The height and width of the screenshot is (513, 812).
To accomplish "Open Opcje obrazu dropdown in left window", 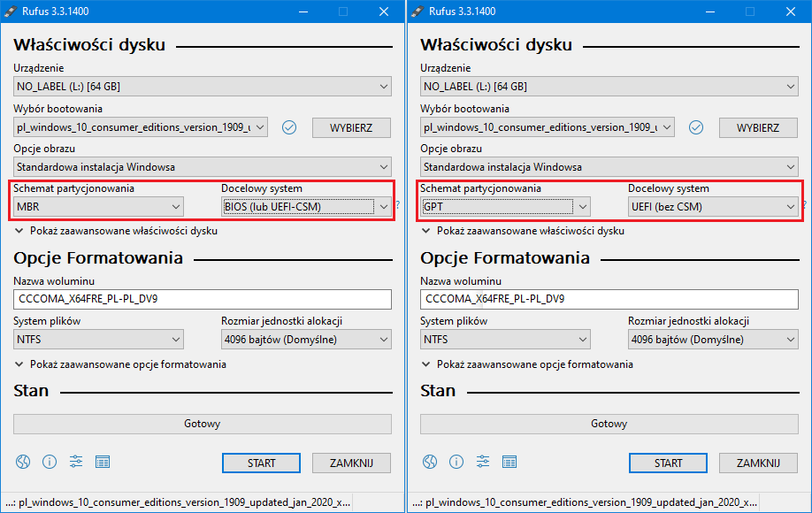I will click(x=203, y=167).
